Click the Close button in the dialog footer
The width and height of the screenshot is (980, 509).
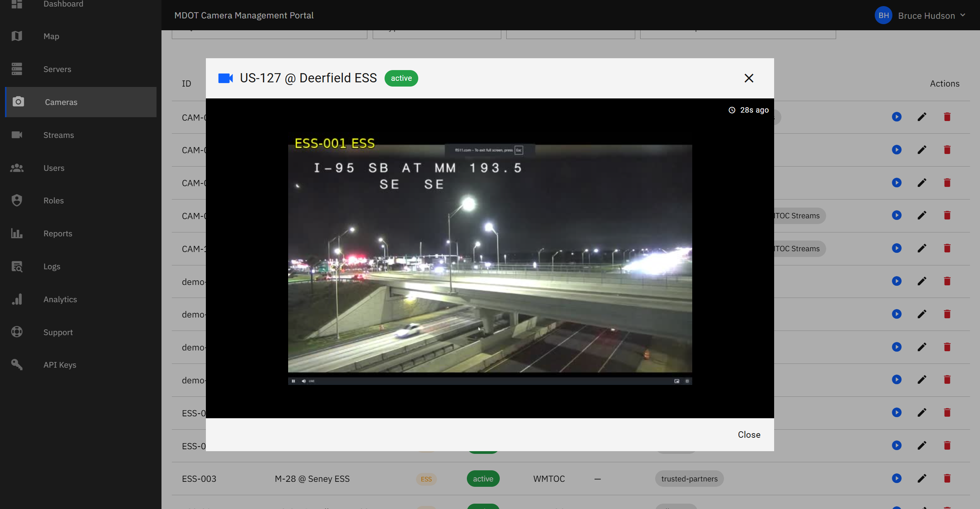pyautogui.click(x=748, y=434)
